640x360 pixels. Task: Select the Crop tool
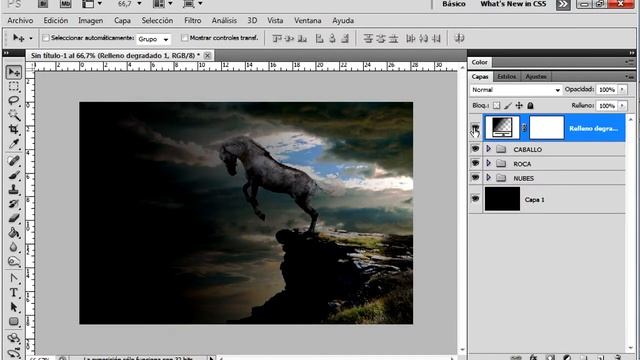pyautogui.click(x=14, y=130)
